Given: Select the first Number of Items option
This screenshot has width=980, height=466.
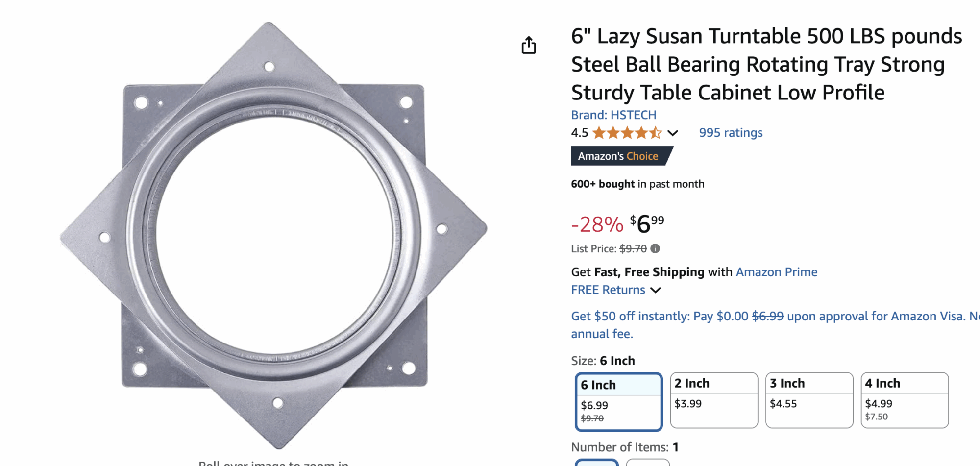Looking at the screenshot, I should tap(597, 462).
